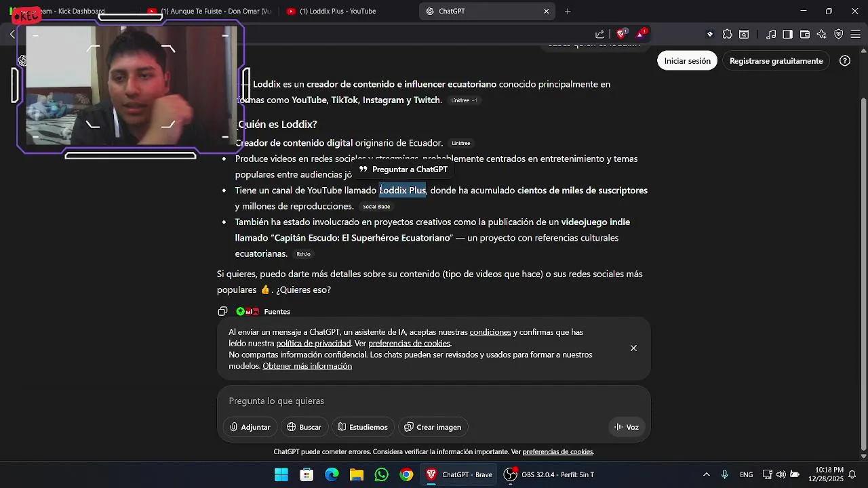Switch to Aunque Te Fuiste Don Omar tab
Viewport: 868px width, 488px height.
pyautogui.click(x=210, y=11)
